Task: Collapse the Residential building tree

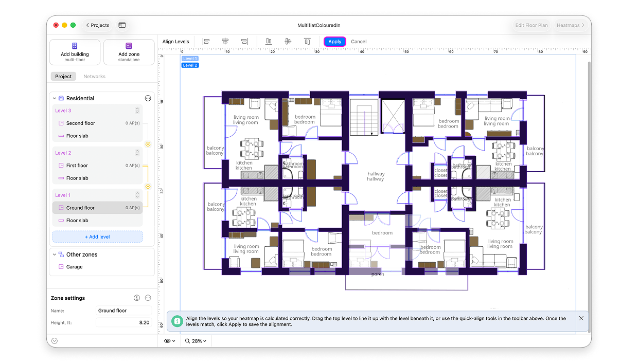Action: pos(54,98)
